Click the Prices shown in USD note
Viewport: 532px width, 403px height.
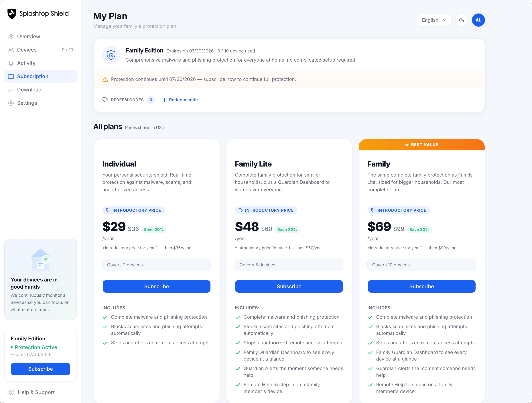pyautogui.click(x=145, y=128)
